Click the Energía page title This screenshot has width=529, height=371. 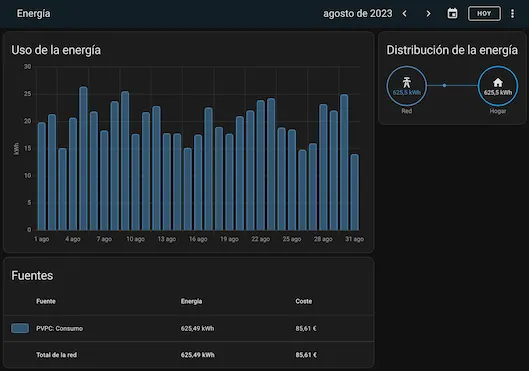33,13
